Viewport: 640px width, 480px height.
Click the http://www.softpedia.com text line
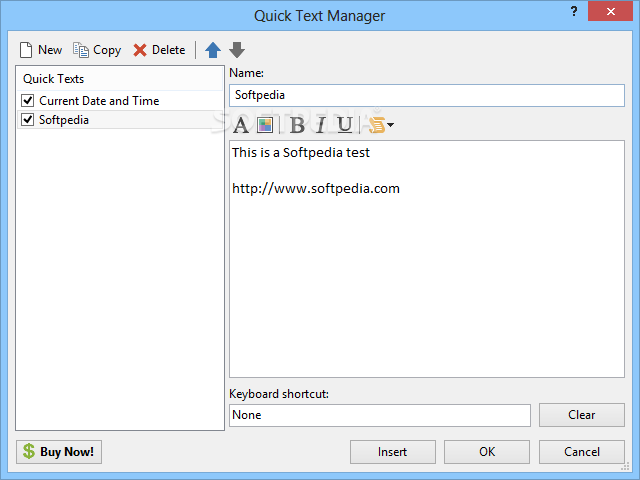(x=316, y=189)
